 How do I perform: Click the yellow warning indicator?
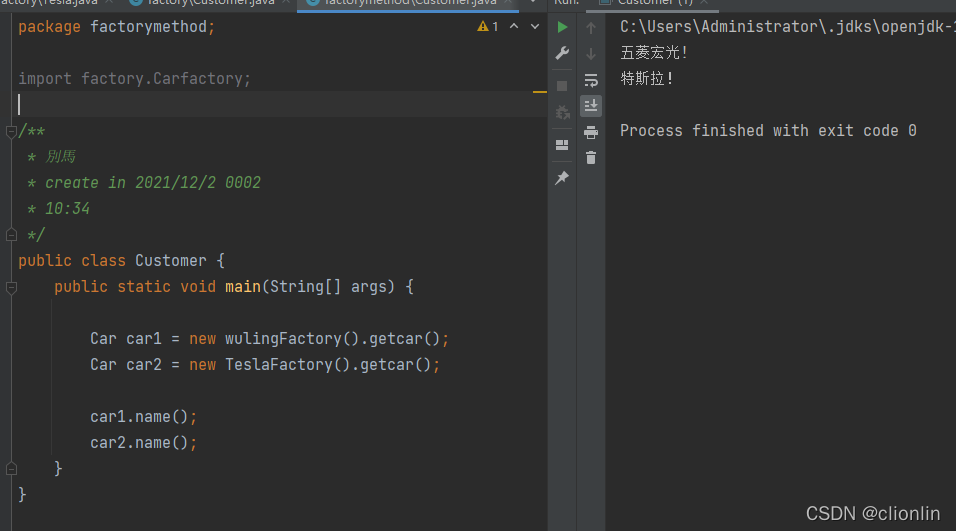(x=488, y=26)
